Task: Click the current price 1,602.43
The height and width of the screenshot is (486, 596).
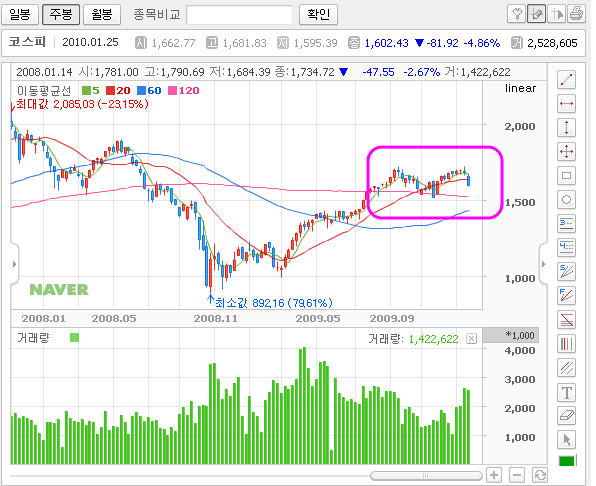Action: click(387, 43)
